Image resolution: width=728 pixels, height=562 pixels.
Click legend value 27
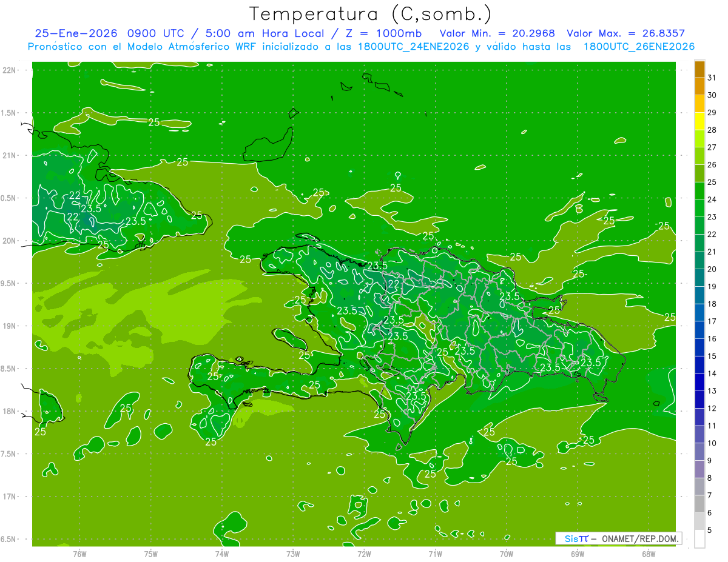(x=712, y=147)
